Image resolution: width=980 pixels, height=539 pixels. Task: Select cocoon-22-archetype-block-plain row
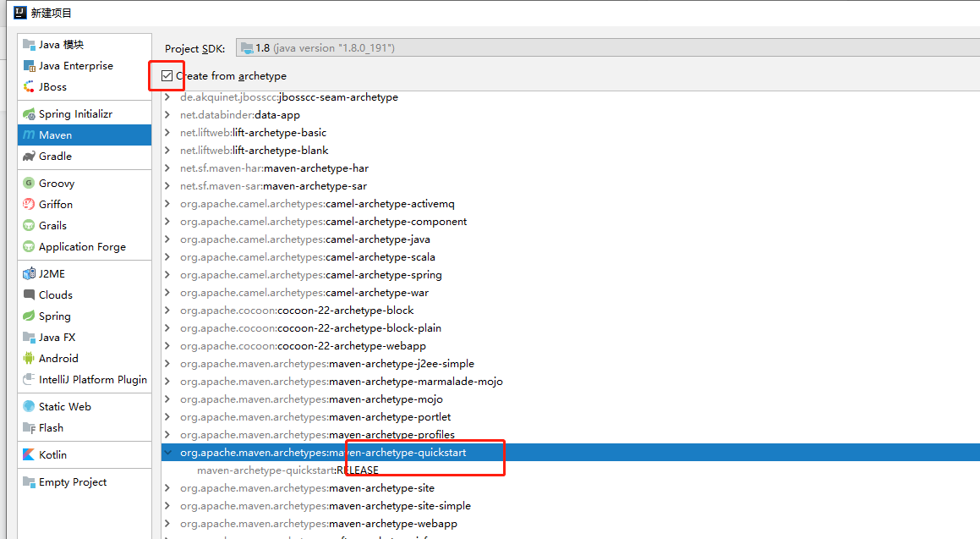571,328
